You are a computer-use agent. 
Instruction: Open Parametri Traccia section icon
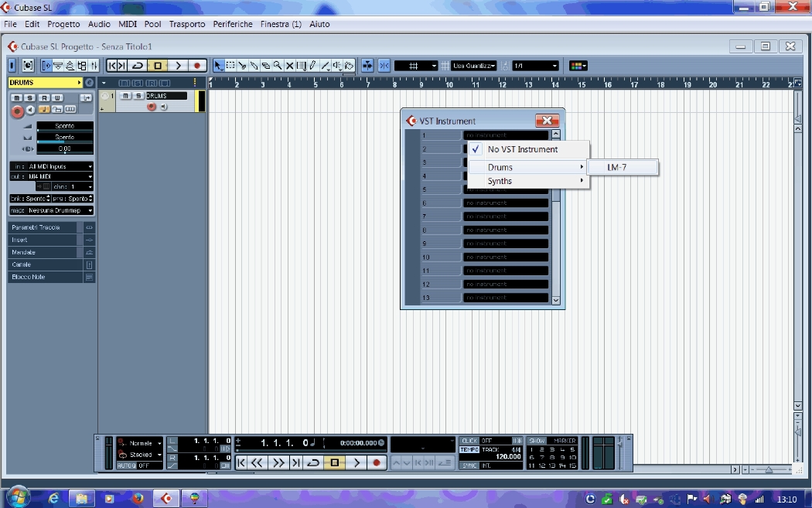(89, 227)
